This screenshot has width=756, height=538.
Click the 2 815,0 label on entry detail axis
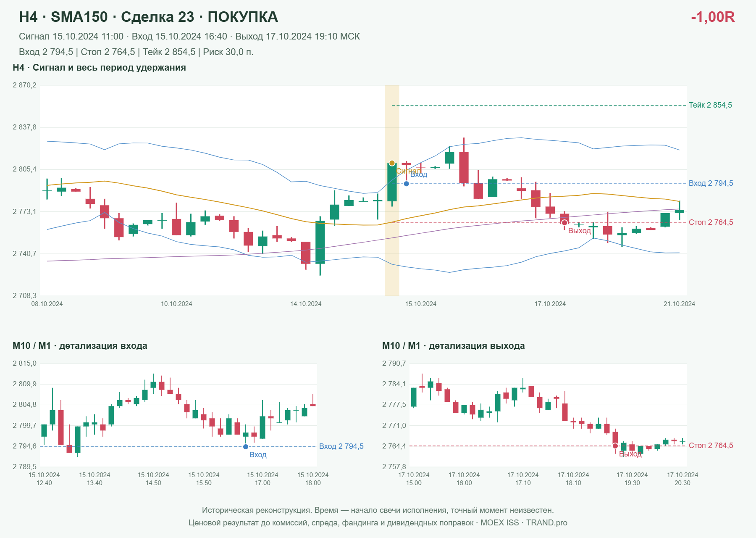coord(24,364)
